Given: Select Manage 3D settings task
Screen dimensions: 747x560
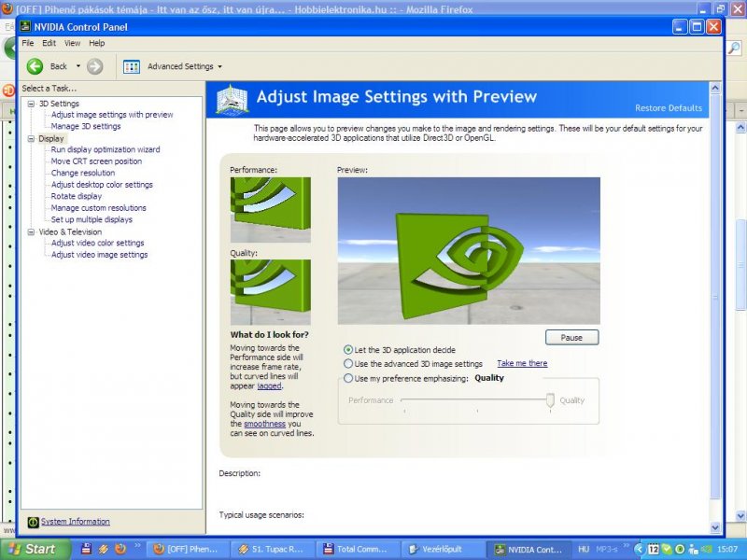Looking at the screenshot, I should click(86, 126).
